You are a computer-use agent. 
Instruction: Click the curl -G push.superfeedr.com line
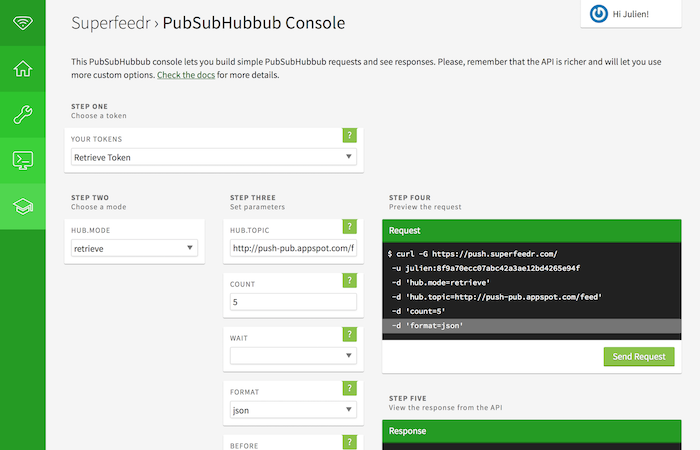pyautogui.click(x=472, y=254)
